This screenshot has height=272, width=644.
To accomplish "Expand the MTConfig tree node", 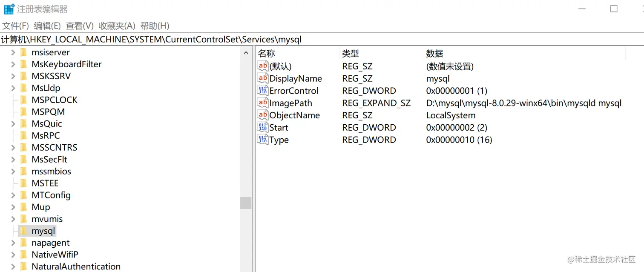I will click(13, 195).
